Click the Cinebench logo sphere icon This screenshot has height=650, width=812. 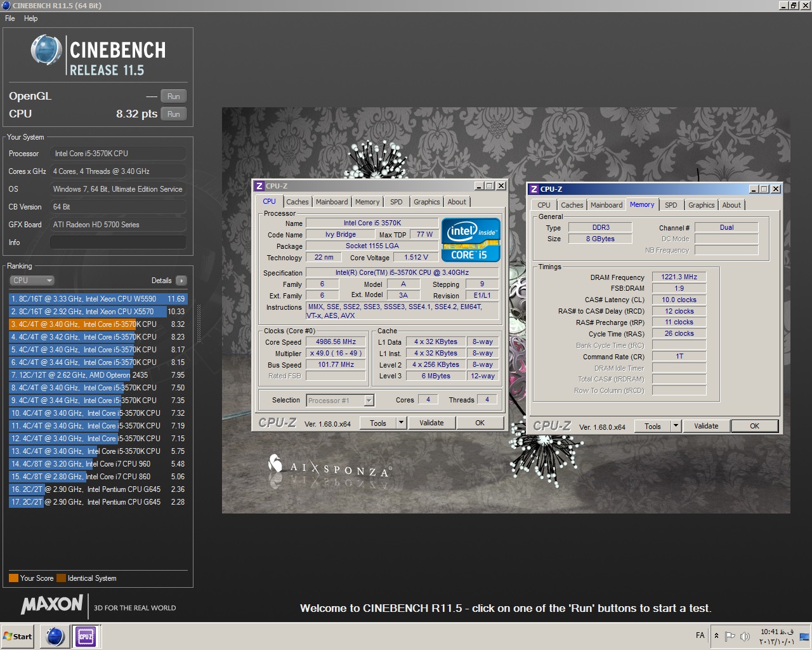(x=46, y=50)
